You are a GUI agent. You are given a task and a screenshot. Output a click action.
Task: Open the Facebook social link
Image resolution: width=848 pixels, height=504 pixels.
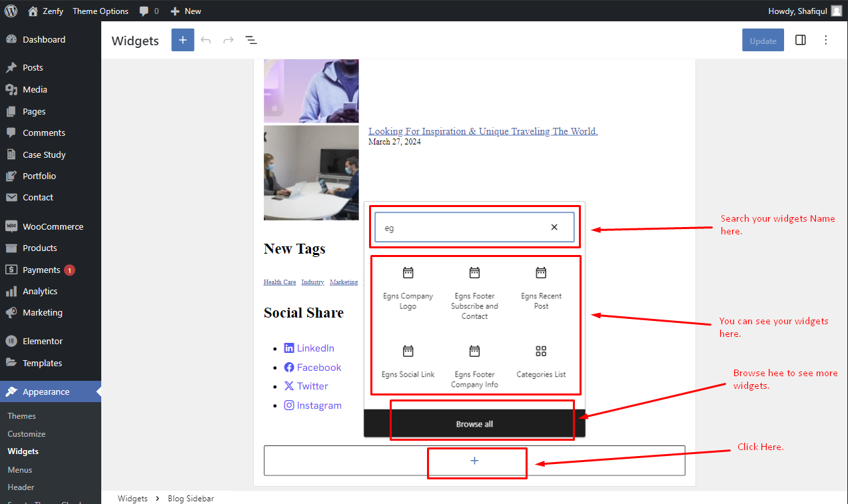coord(312,368)
